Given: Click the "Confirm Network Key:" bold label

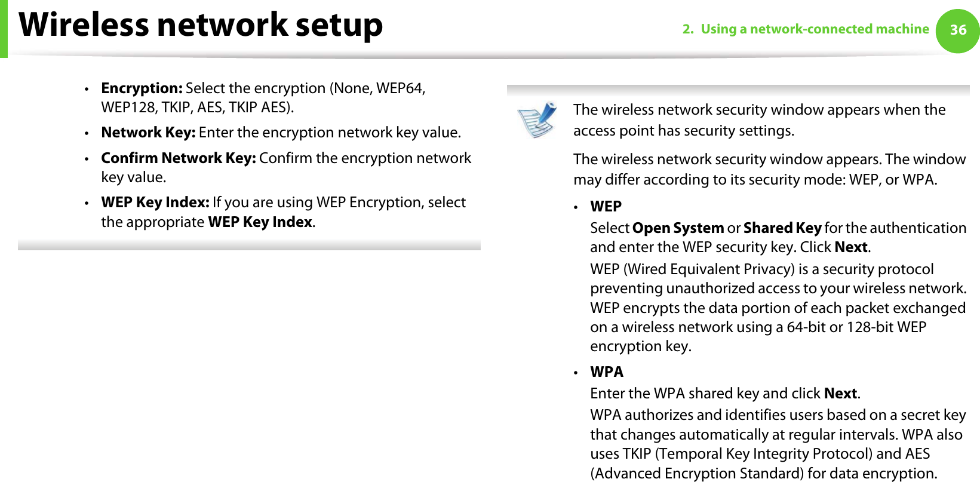Looking at the screenshot, I should pyautogui.click(x=179, y=158).
